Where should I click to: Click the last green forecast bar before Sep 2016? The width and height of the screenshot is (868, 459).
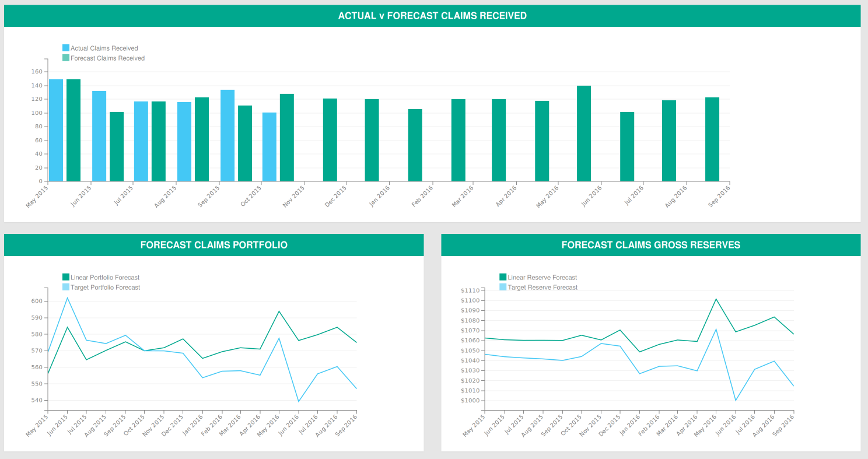click(712, 139)
